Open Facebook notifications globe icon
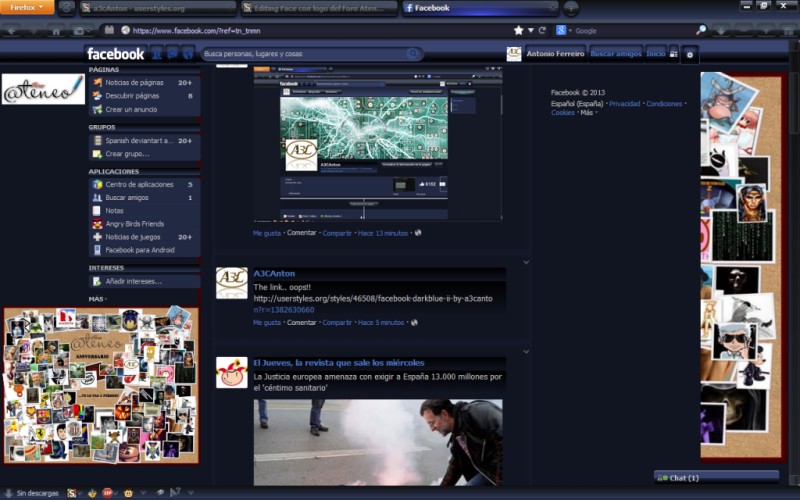This screenshot has height=500, width=800. click(188, 54)
